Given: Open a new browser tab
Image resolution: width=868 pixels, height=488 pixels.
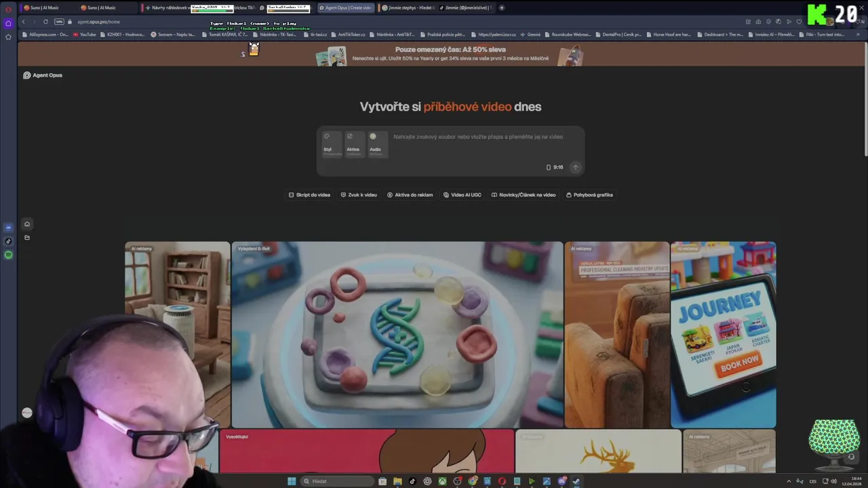Looking at the screenshot, I should (502, 7).
